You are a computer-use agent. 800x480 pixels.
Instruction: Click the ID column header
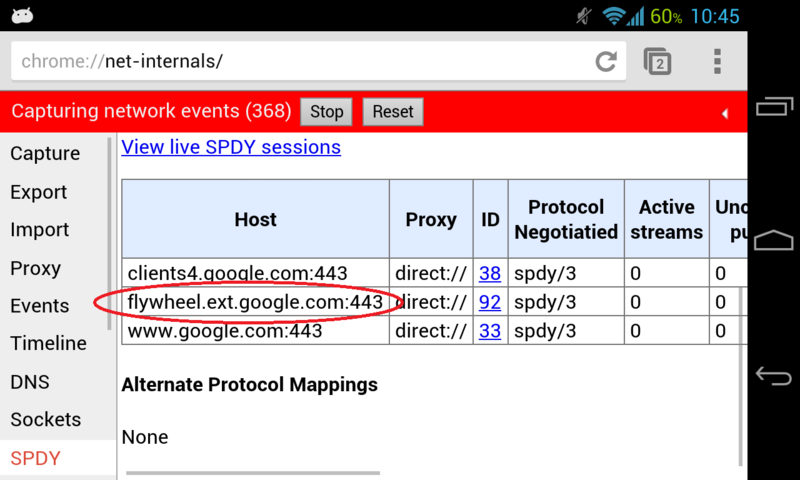point(490,219)
